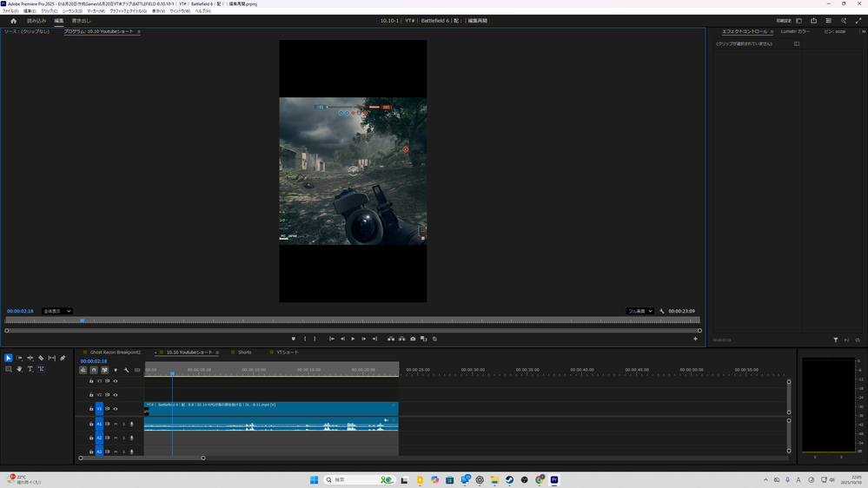868x488 pixels.
Task: Open the フル画質 playback resolution dropdown
Action: coord(640,311)
